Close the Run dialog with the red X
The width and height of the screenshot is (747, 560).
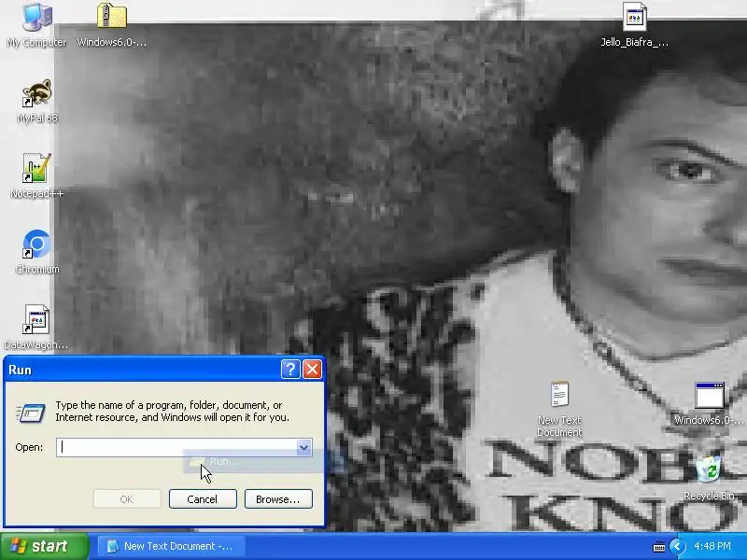click(313, 369)
